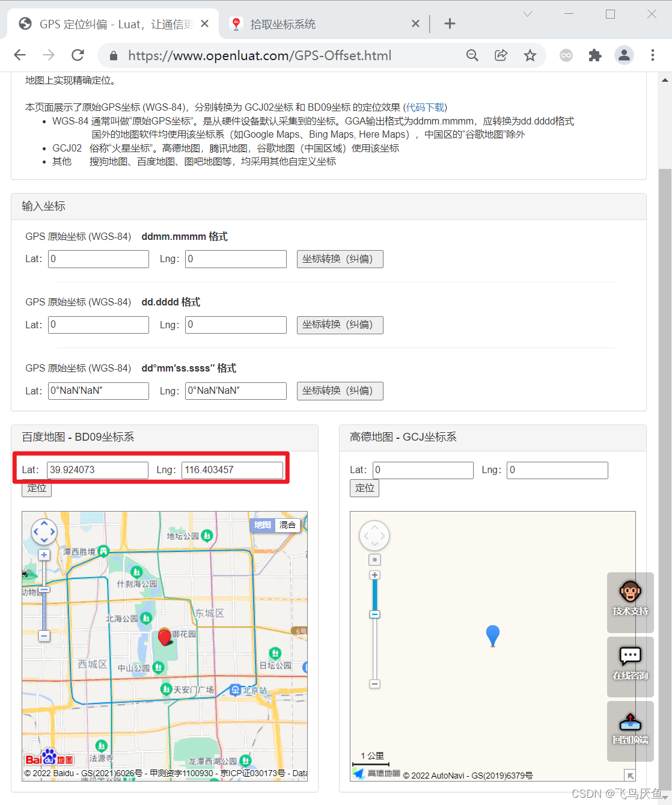Open a new browser tab
The image size is (672, 805).
pyautogui.click(x=450, y=23)
